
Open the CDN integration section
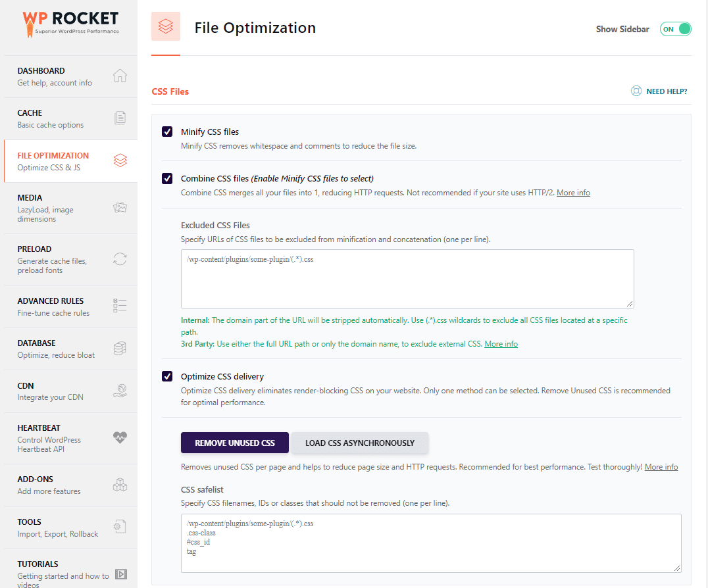(70, 391)
